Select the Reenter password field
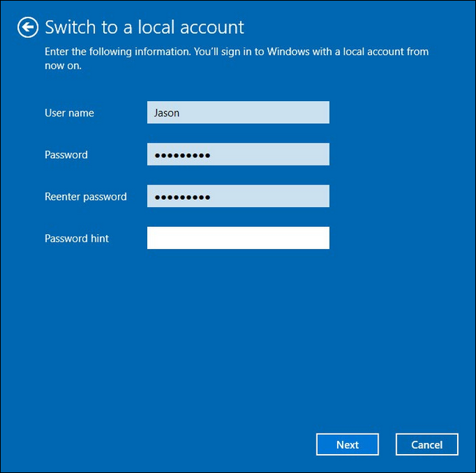This screenshot has width=476, height=473. (238, 196)
